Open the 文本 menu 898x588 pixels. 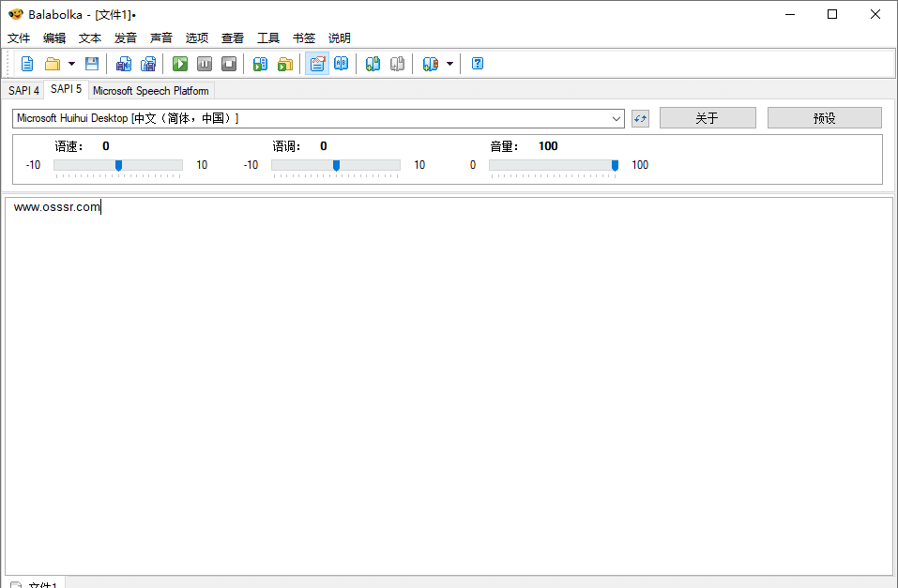90,38
